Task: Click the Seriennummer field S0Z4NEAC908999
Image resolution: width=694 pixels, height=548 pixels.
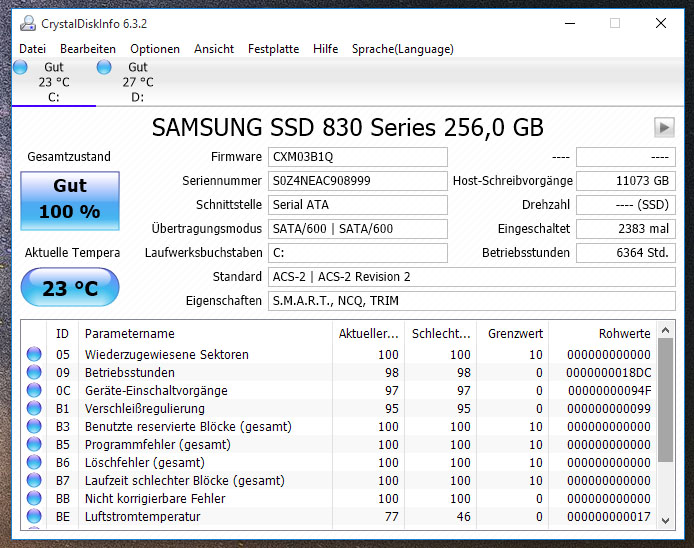Action: (x=358, y=181)
